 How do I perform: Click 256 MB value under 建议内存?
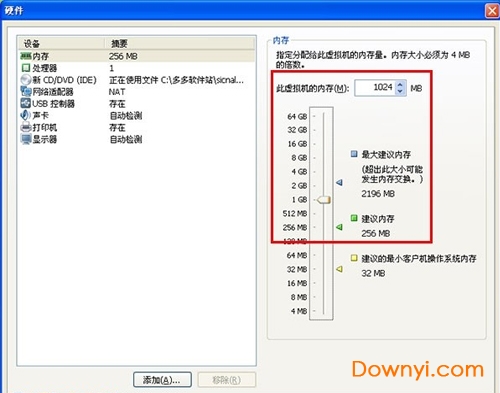click(376, 233)
